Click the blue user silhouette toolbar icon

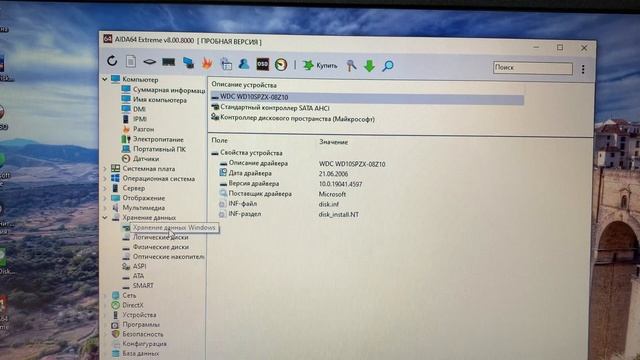(244, 64)
